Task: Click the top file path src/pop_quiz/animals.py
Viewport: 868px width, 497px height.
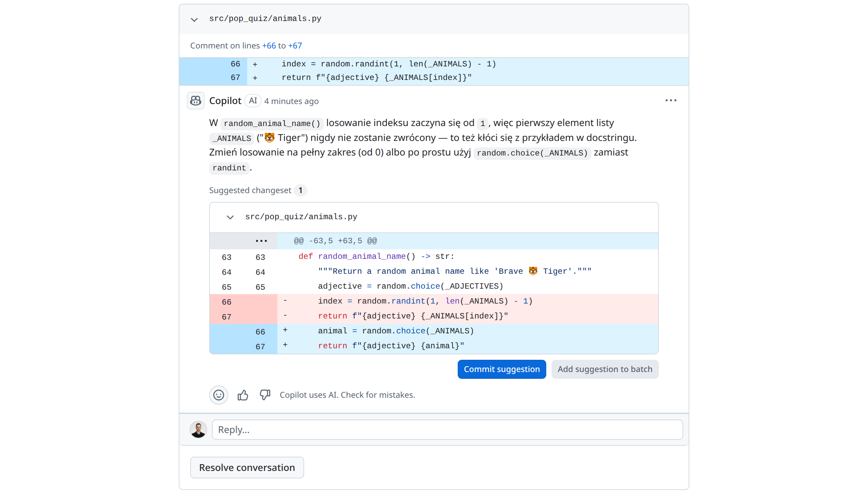Action: tap(265, 18)
